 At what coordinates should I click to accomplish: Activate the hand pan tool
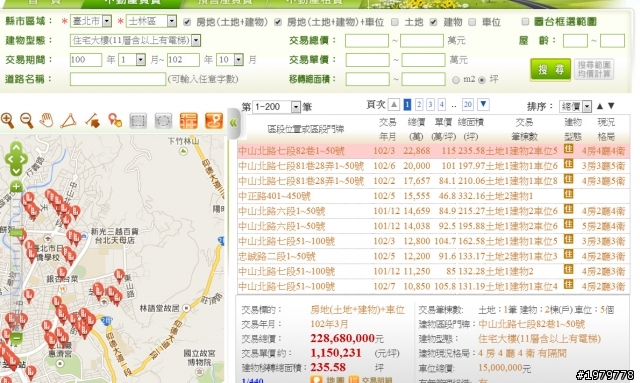point(47,121)
